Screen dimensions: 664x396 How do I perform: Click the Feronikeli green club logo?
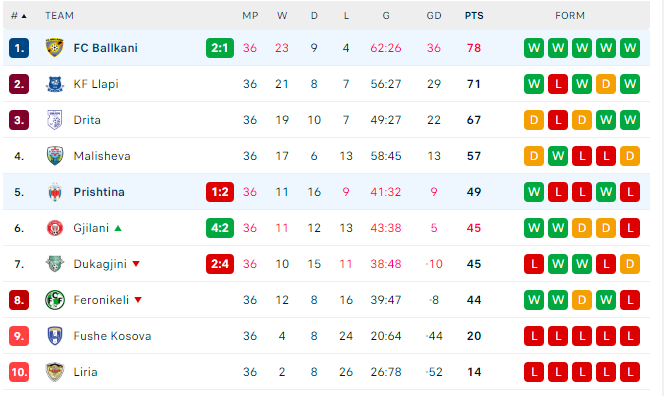point(55,300)
